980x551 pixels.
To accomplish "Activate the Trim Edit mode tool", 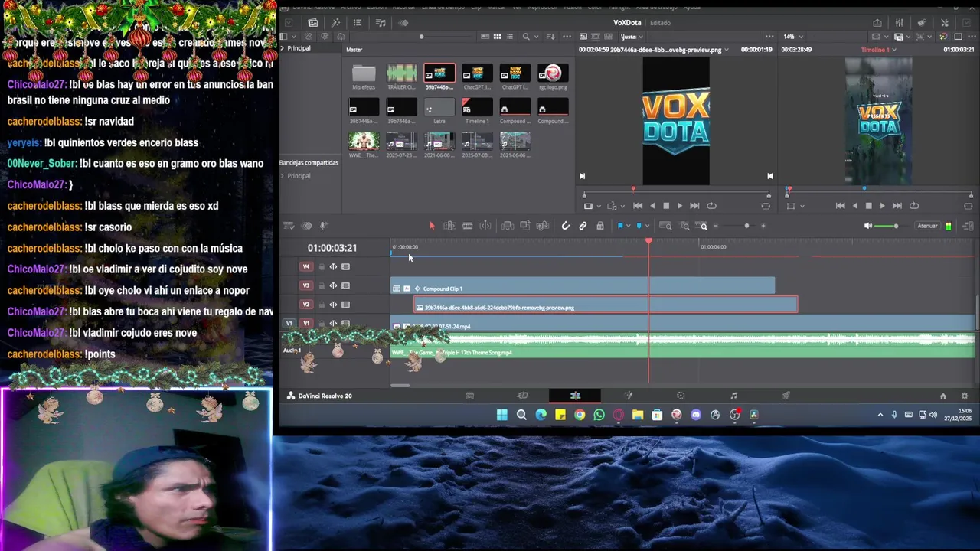I will [x=449, y=226].
